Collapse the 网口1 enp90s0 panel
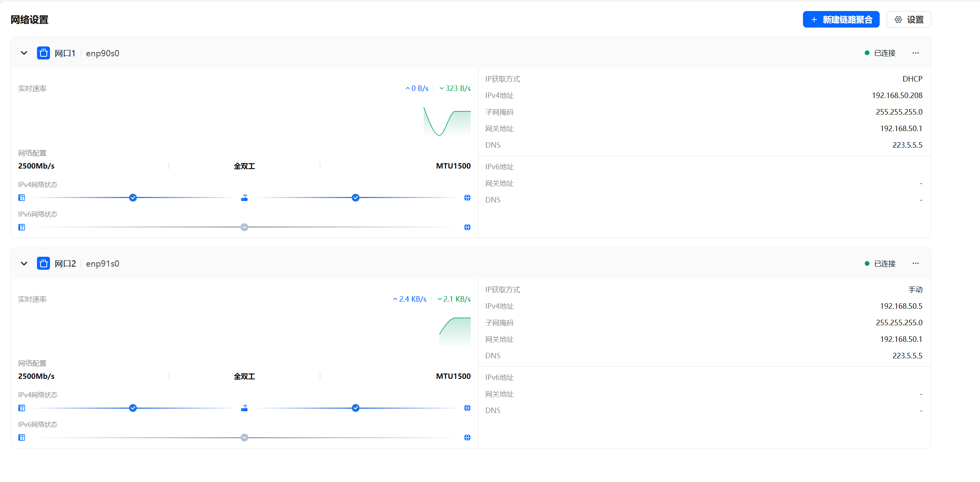980x482 pixels. 24,53
